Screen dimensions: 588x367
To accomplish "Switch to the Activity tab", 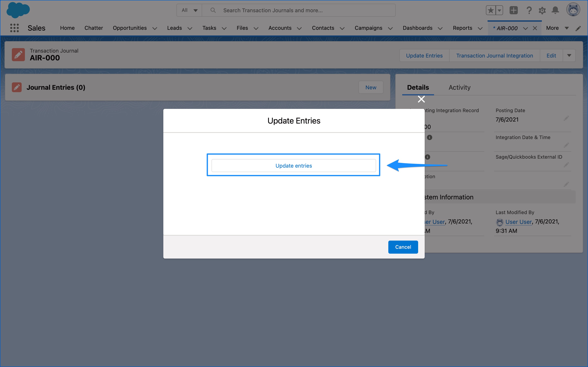I will 459,87.
